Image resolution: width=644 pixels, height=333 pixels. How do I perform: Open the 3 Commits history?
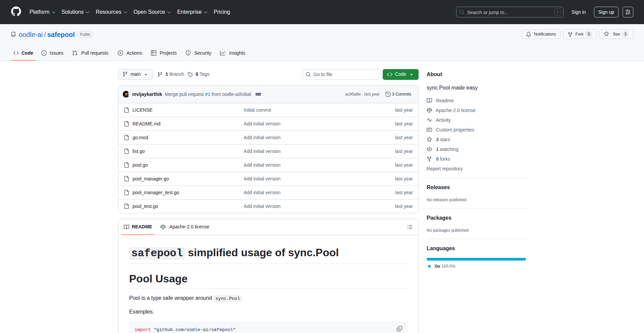[398, 94]
